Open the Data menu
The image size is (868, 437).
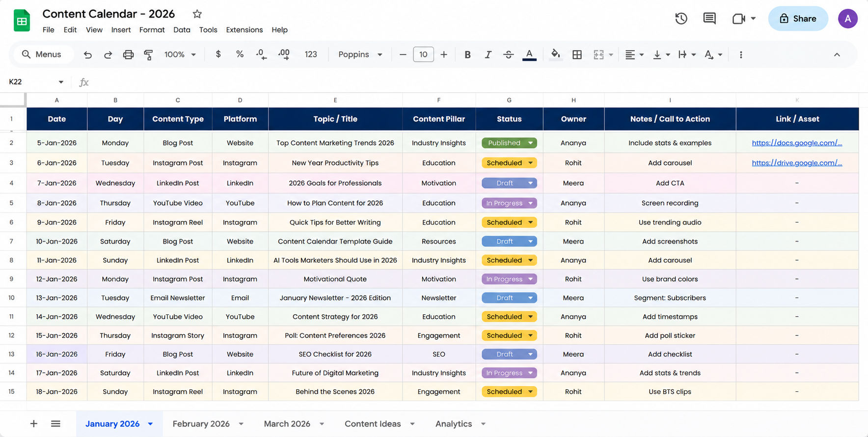click(182, 30)
